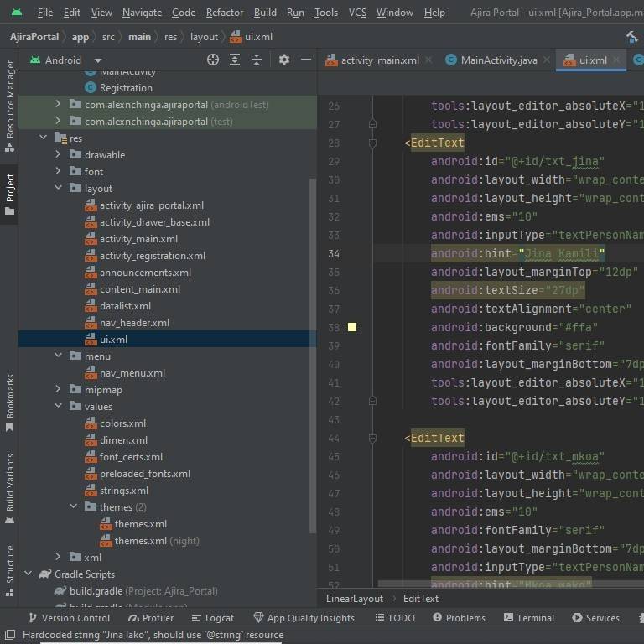
Task: Click the Make Project hammer icon
Action: [x=631, y=37]
